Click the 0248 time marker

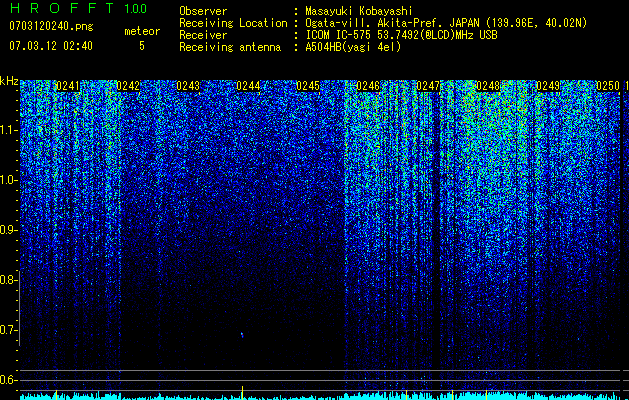[x=488, y=86]
